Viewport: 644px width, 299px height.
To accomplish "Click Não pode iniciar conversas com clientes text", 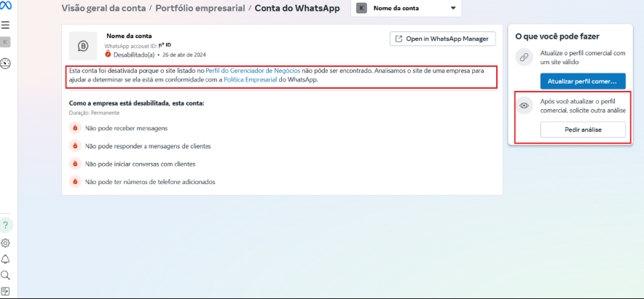I will (140, 164).
